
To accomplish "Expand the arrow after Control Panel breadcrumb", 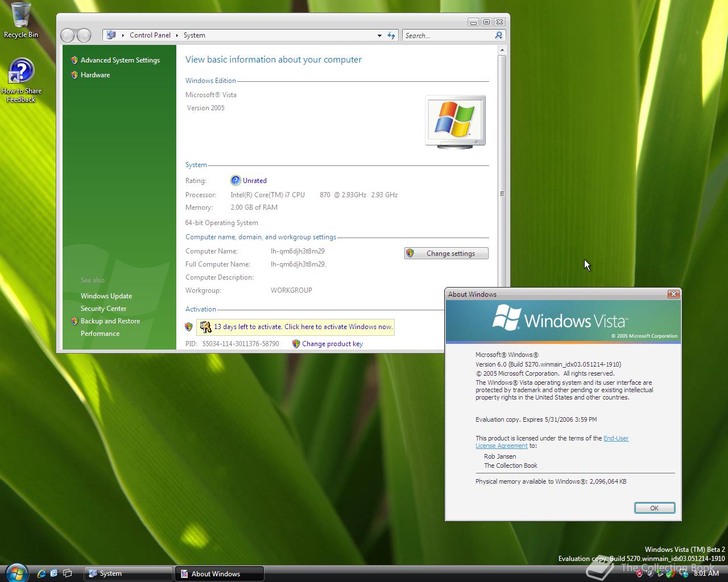I will (x=177, y=35).
